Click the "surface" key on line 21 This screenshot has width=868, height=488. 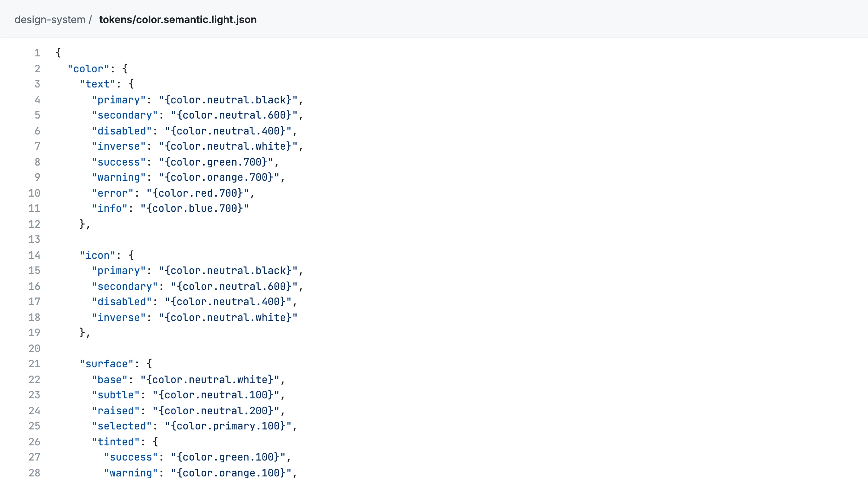point(107,364)
